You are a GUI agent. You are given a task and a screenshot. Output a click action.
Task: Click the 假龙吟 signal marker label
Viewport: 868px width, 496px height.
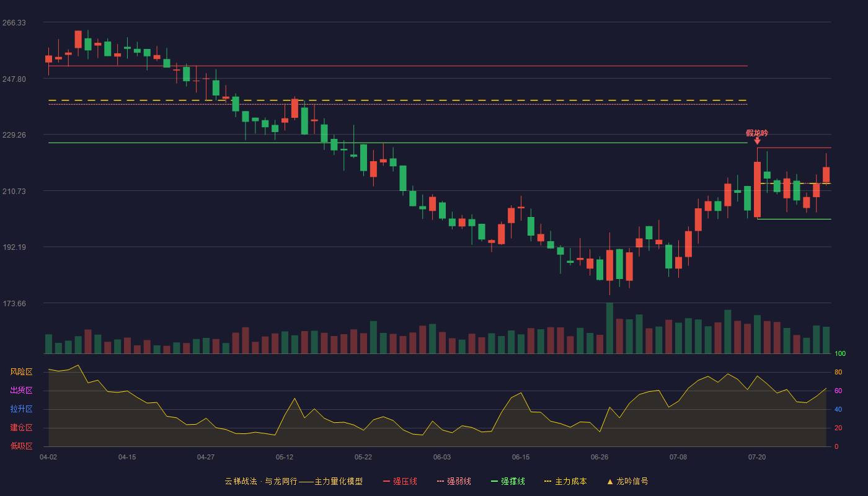(x=757, y=133)
